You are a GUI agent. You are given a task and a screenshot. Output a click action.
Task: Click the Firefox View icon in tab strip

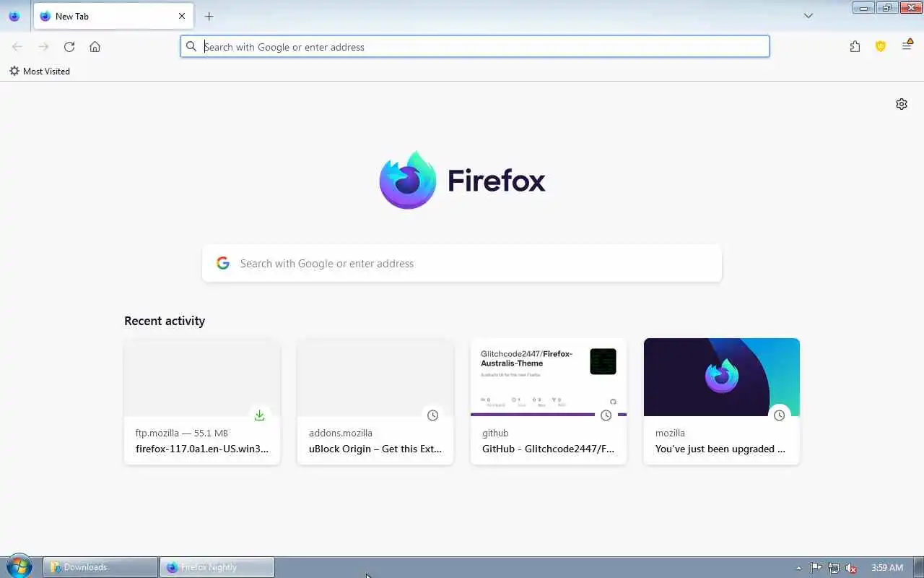coord(14,16)
